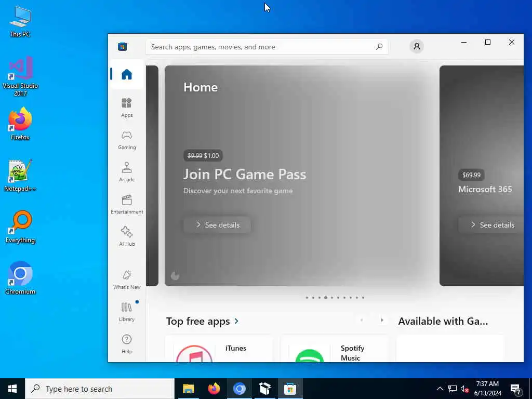Click the $69.99 price badge

(471, 175)
